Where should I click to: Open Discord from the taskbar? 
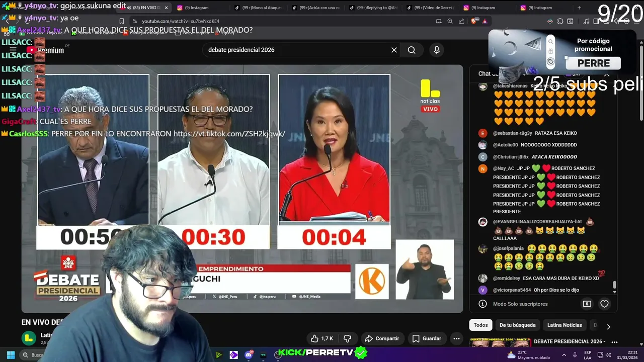(x=249, y=355)
